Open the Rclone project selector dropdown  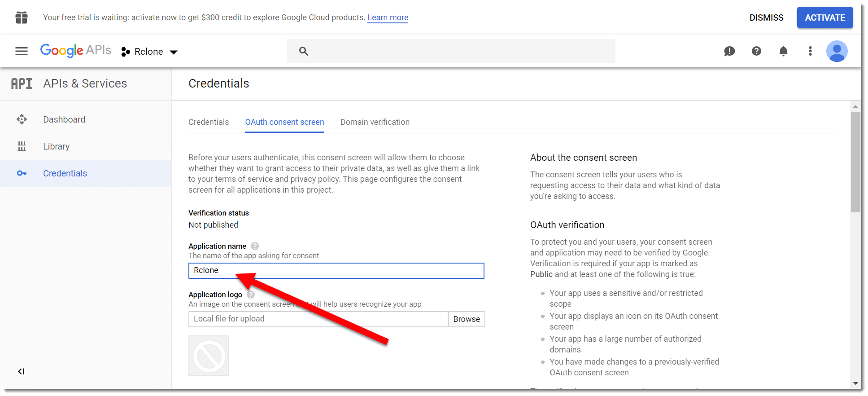pyautogui.click(x=149, y=52)
